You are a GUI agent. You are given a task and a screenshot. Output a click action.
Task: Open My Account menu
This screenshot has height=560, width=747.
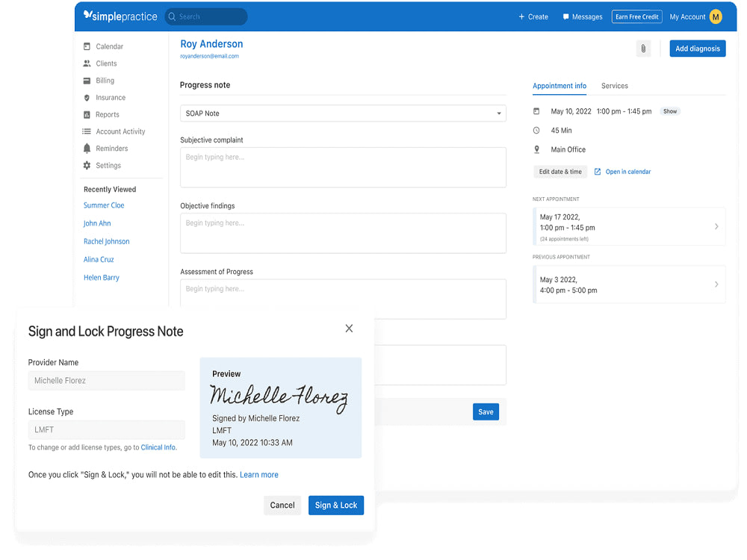[x=695, y=16]
